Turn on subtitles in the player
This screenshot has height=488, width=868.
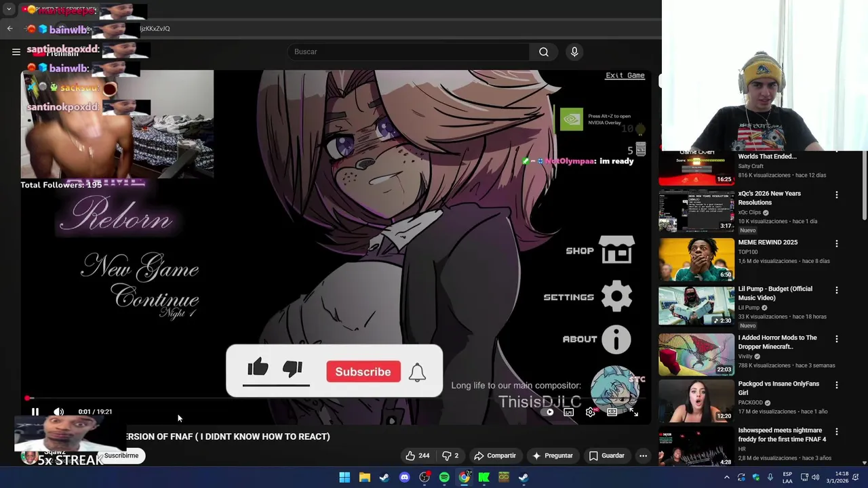pyautogui.click(x=569, y=411)
